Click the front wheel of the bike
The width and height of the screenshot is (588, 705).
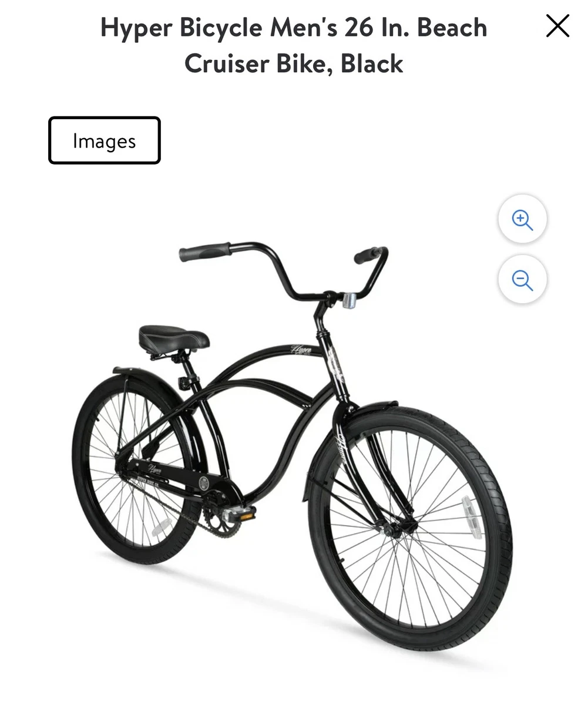point(410,529)
